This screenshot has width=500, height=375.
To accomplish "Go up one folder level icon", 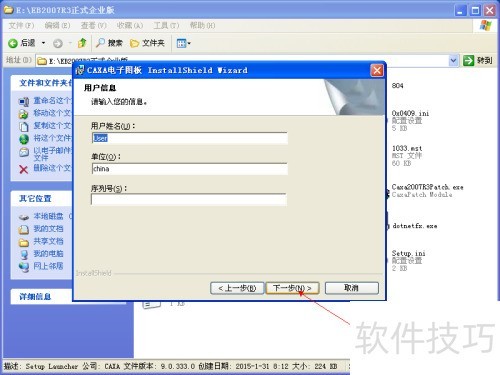I will [x=82, y=43].
